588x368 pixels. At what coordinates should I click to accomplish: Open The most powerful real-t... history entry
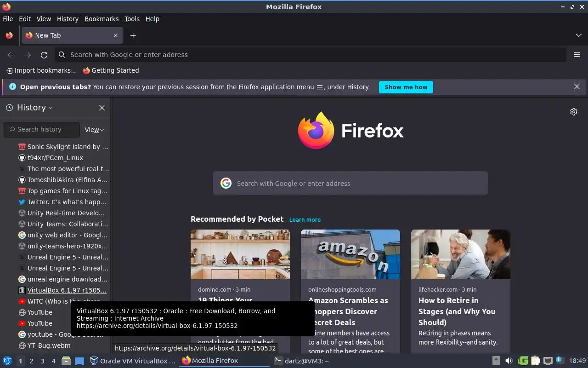pyautogui.click(x=63, y=169)
